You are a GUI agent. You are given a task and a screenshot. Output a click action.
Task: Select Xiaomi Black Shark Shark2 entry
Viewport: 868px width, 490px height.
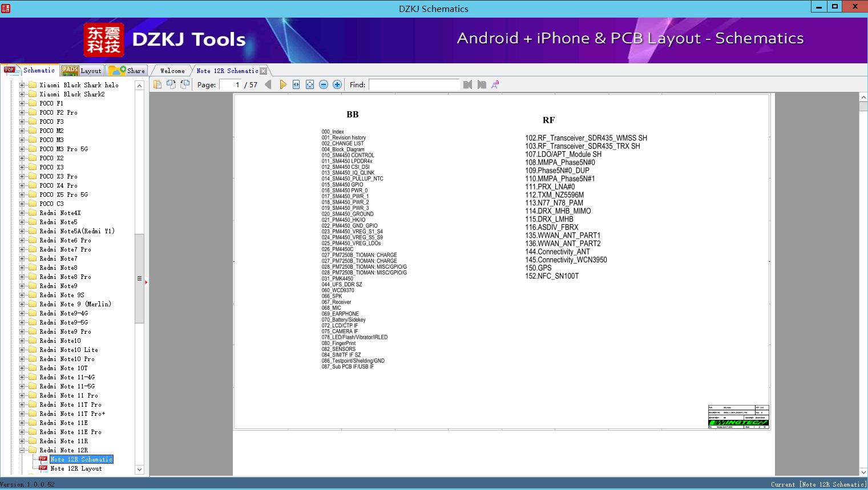click(72, 94)
